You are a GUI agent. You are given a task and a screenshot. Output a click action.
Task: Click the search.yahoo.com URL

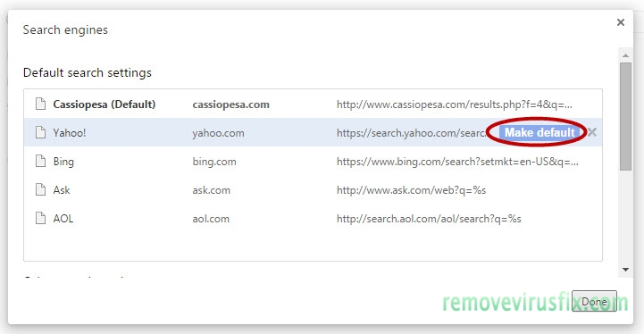pos(412,133)
